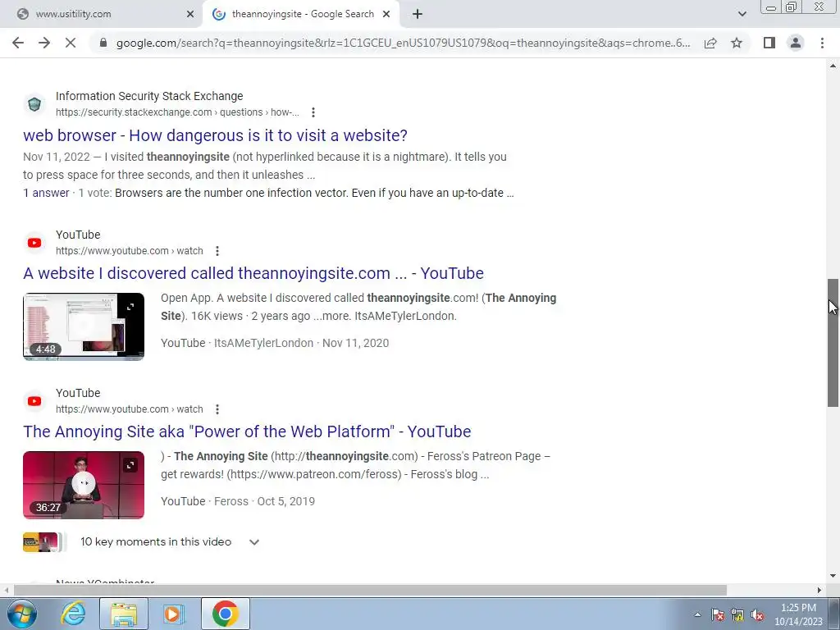Image resolution: width=840 pixels, height=630 pixels.
Task: Launch Internet Explorer from taskbar
Action: (73, 614)
